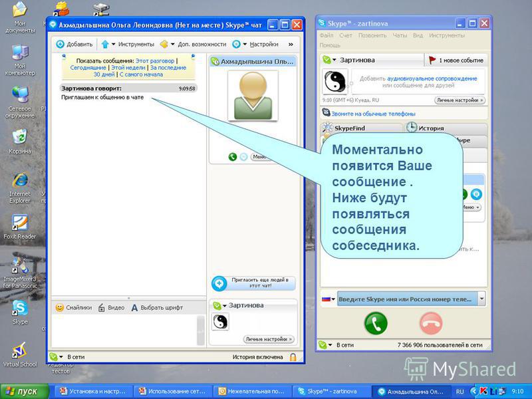Click the chat message input field
This screenshot has height=399, width=532.
pyautogui.click(x=124, y=331)
